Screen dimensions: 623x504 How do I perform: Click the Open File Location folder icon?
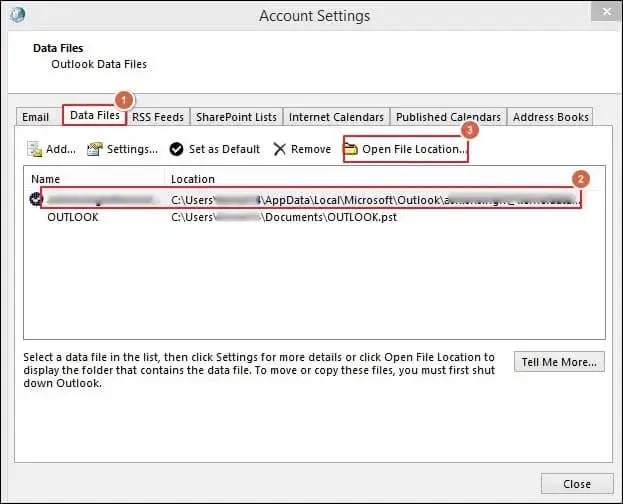pos(350,149)
